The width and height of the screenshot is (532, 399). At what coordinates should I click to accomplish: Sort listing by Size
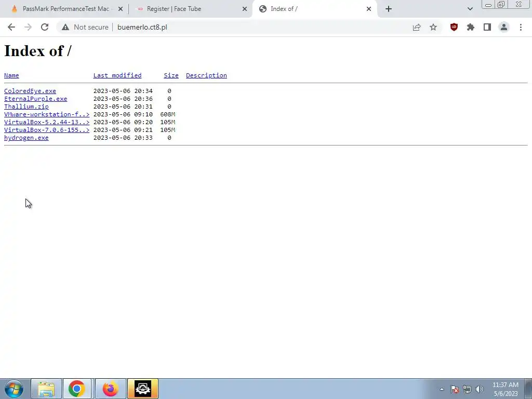171,75
